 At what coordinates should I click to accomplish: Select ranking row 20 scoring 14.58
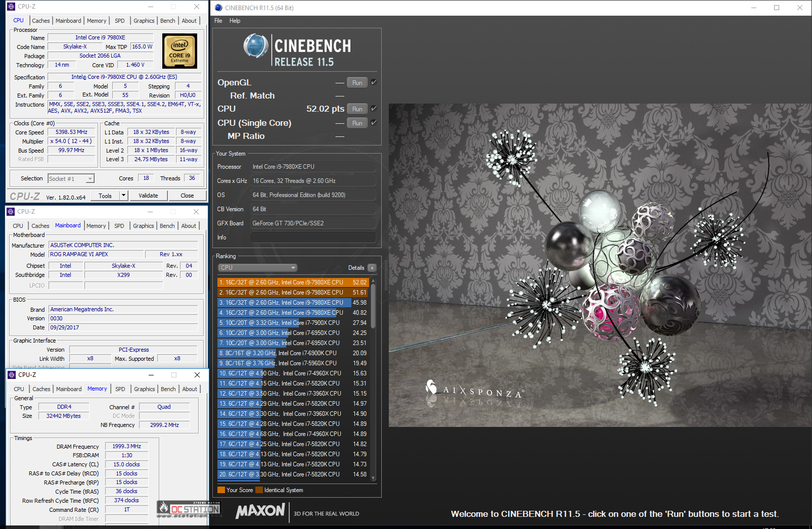pyautogui.click(x=293, y=474)
